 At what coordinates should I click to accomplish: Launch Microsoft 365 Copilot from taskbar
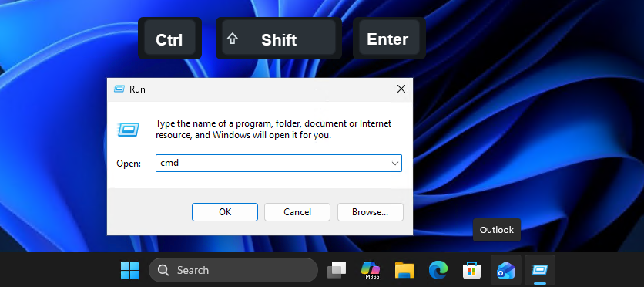(371, 270)
